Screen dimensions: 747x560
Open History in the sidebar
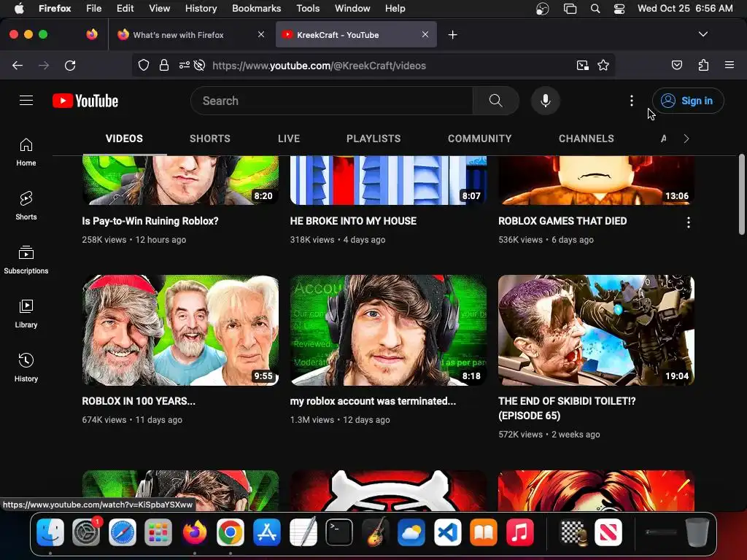coord(26,367)
